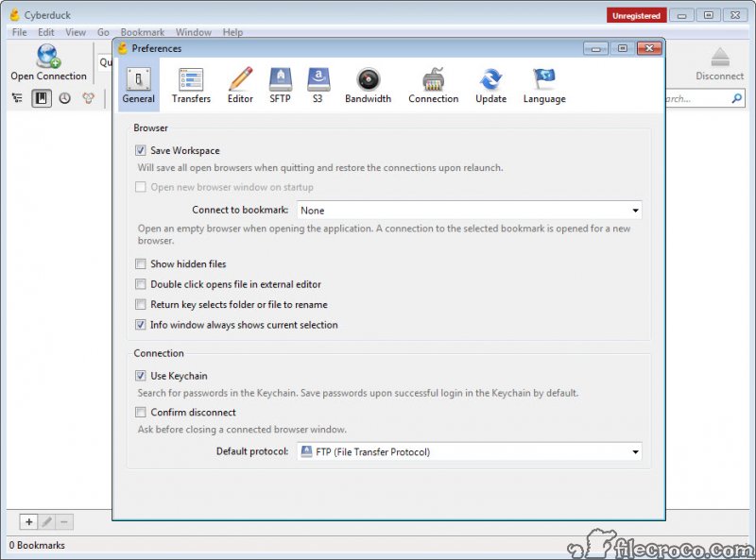756x560 pixels.
Task: Toggle the Use Keychain checkbox
Action: click(140, 376)
